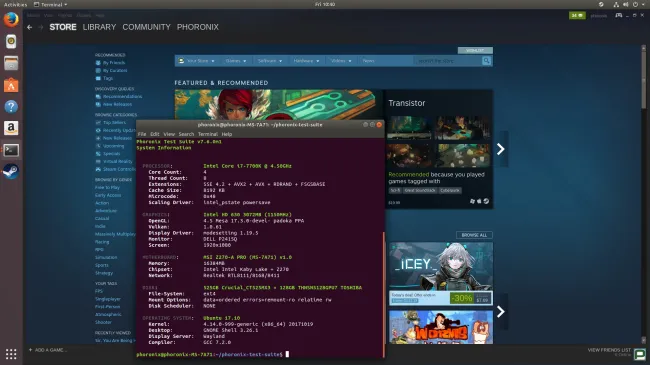650x365 pixels.
Task: Click the Steam page vertical scrollbar
Action: pos(643,79)
